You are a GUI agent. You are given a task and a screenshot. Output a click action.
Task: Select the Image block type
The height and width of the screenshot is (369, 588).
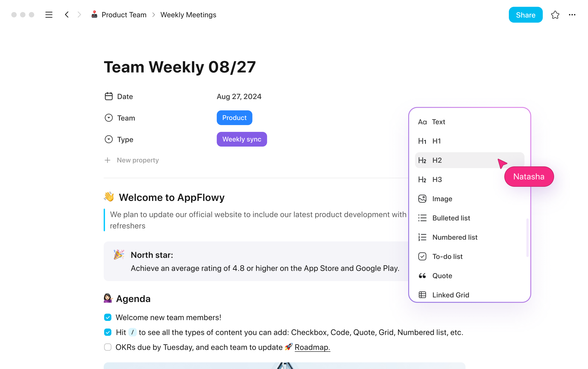point(442,199)
